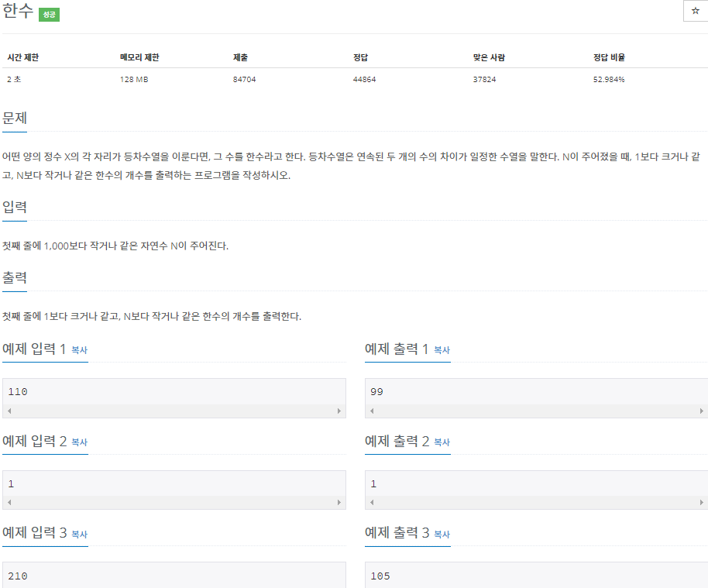Click right scroll arrow in 예제 출력 1 box
The width and height of the screenshot is (708, 588).
click(x=701, y=411)
